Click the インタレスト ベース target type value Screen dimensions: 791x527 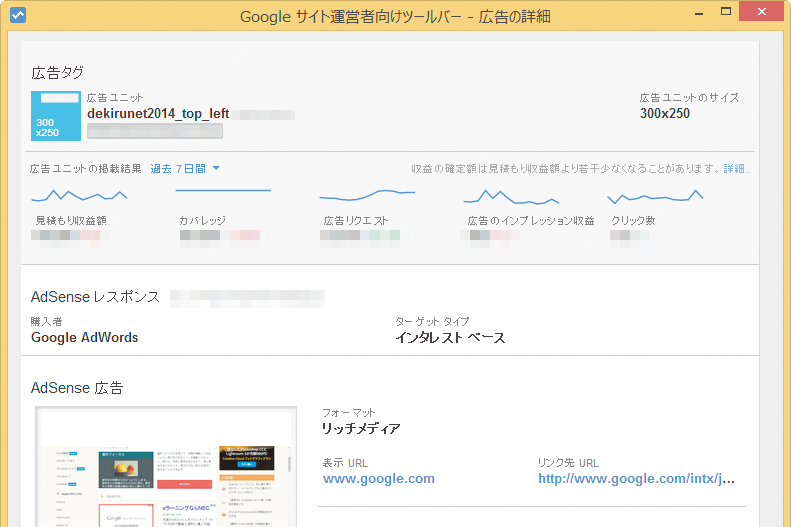pos(450,337)
